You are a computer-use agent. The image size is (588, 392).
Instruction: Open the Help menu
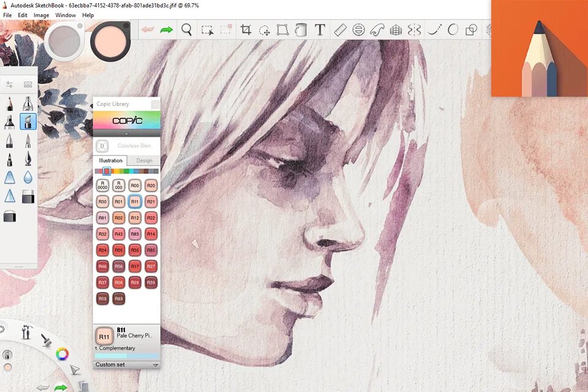click(88, 15)
